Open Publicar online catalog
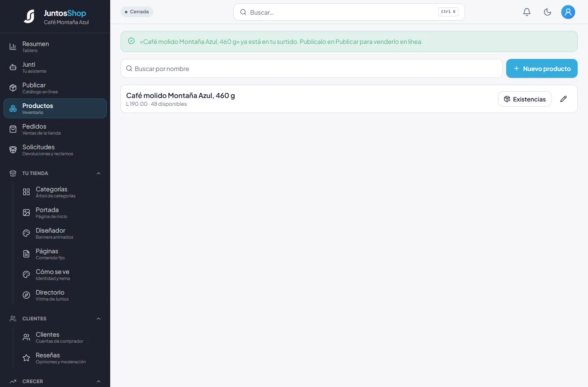 click(x=55, y=88)
